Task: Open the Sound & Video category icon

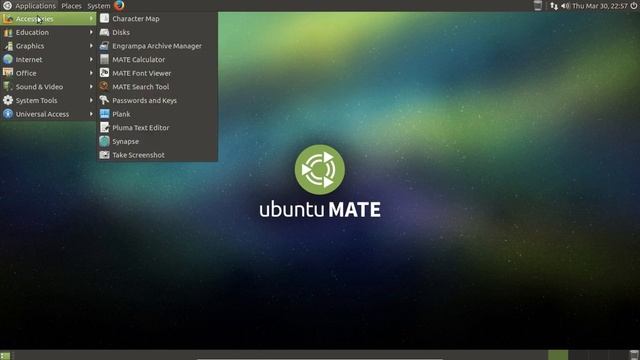Action: pos(8,87)
